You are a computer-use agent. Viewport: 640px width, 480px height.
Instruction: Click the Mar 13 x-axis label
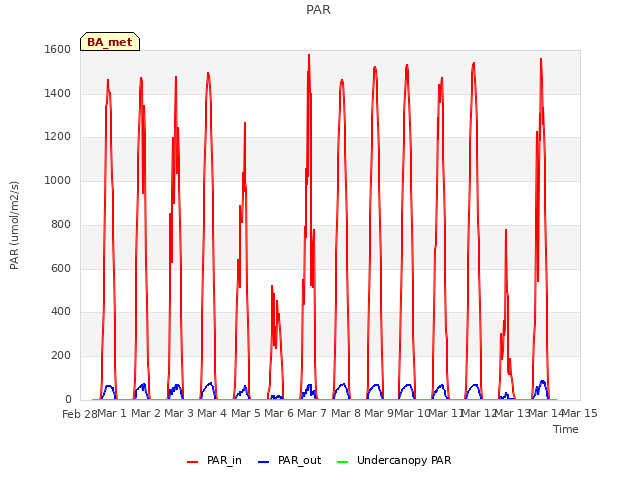point(512,413)
